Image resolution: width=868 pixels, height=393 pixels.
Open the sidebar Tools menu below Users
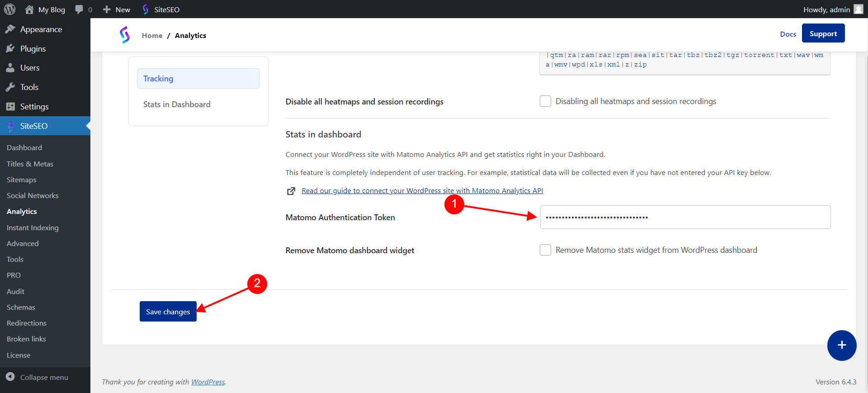[45, 87]
